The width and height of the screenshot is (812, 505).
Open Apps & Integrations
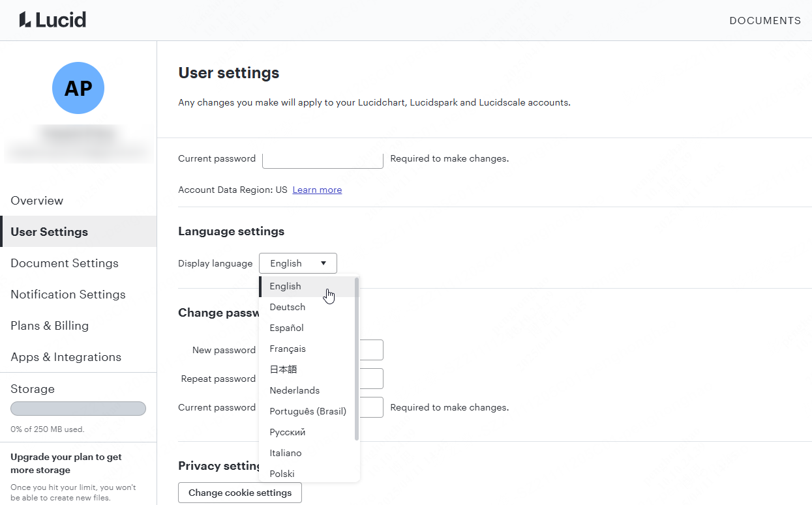tap(66, 357)
